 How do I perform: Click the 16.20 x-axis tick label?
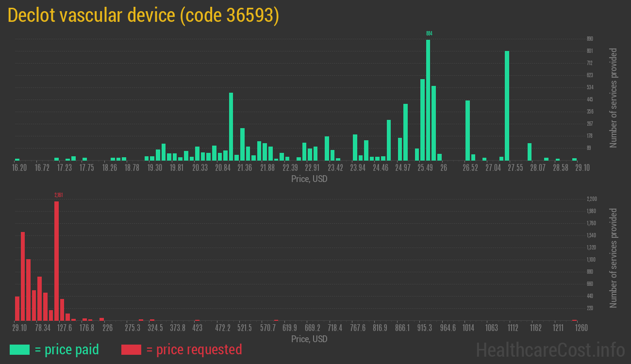pyautogui.click(x=19, y=168)
